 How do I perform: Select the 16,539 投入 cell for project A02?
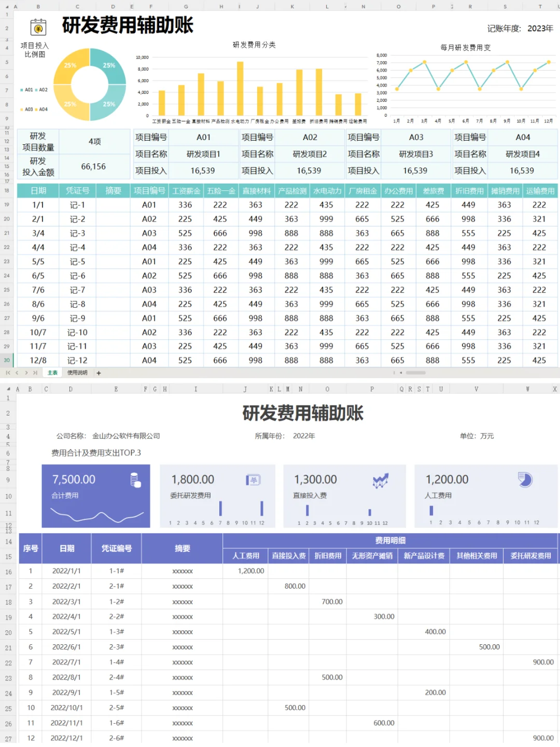tap(310, 170)
